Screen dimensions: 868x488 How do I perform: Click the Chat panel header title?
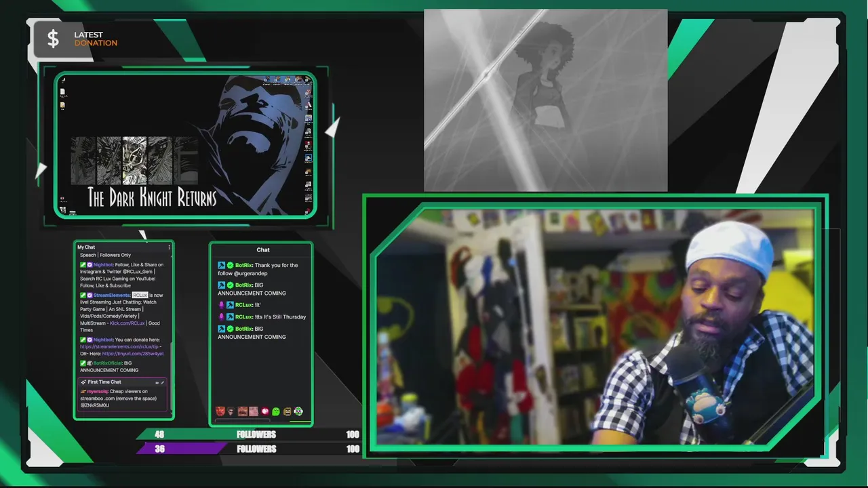point(263,250)
